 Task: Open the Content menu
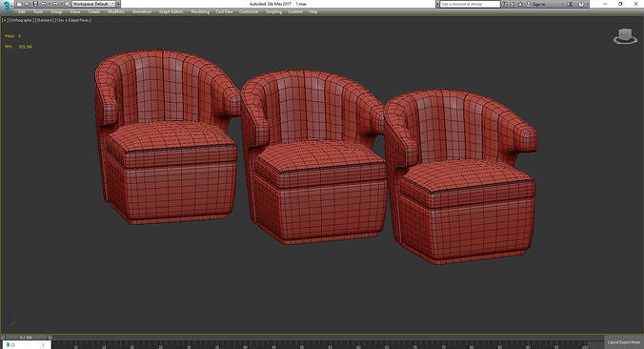pyautogui.click(x=295, y=12)
